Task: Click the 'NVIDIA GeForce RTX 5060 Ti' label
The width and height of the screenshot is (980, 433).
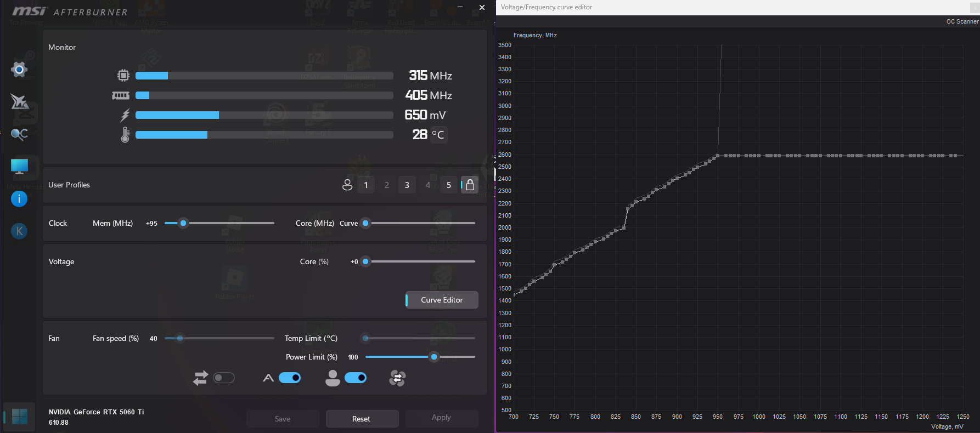Action: pos(97,412)
